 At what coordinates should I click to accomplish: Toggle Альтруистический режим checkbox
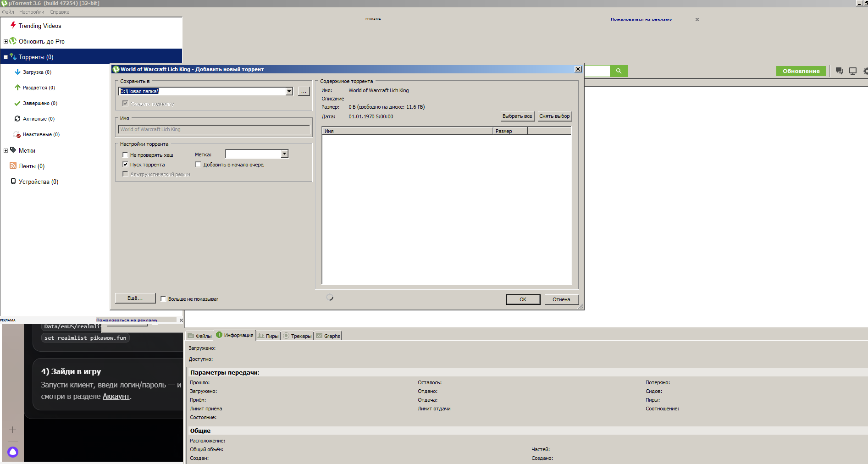125,174
